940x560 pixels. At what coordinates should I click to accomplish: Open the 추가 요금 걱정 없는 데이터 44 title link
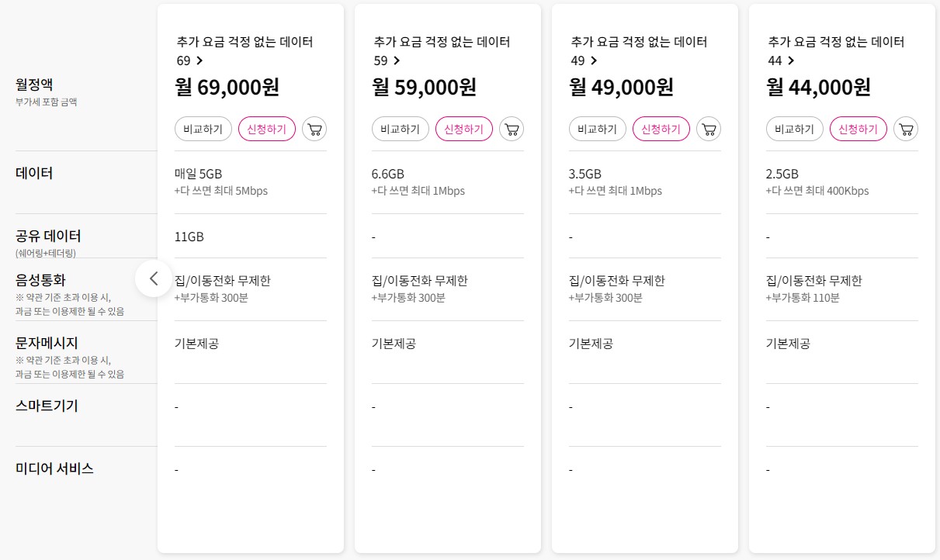pos(836,43)
